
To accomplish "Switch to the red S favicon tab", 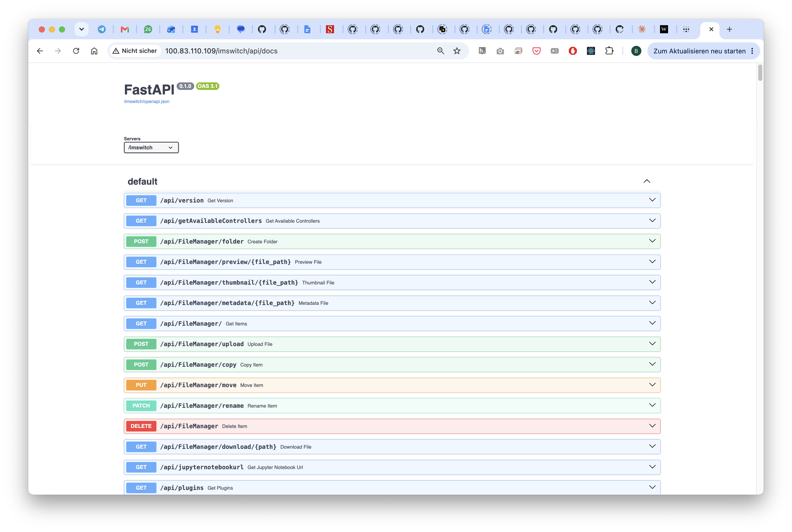I will coord(330,29).
